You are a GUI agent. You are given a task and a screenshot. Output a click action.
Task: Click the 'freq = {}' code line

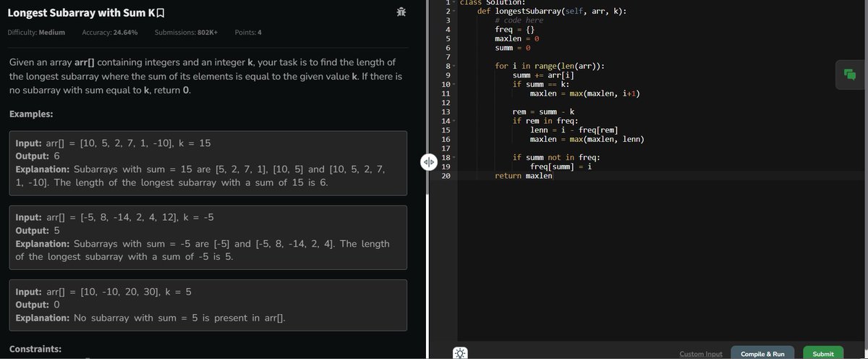point(514,30)
